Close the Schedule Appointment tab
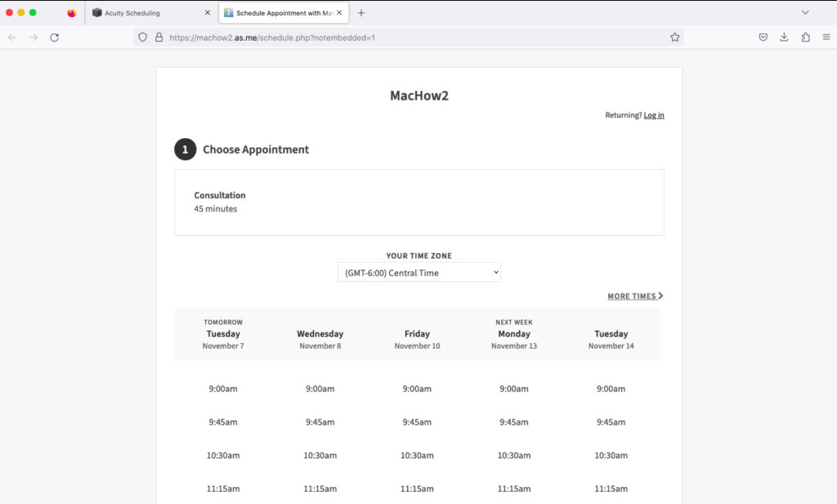Screen dimensions: 837x504 [x=339, y=13]
